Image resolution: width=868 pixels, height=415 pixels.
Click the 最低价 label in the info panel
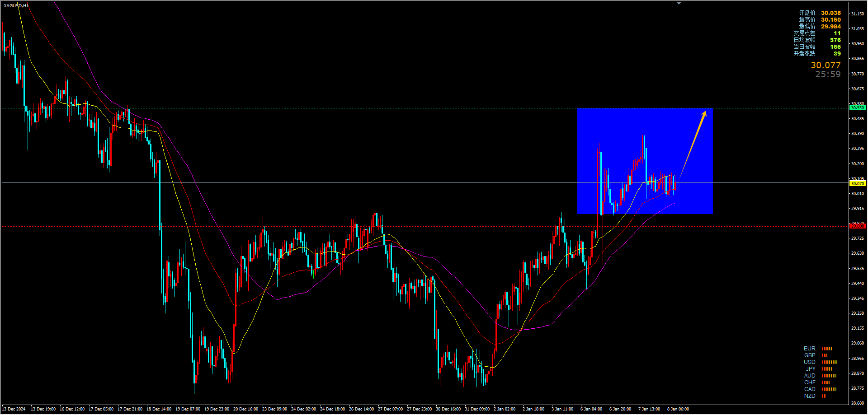[807, 27]
